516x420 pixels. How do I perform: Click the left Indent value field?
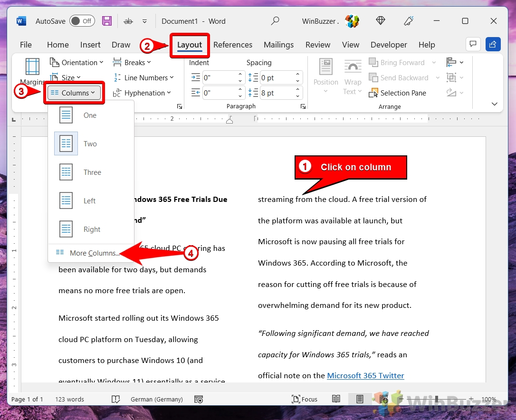tap(220, 77)
